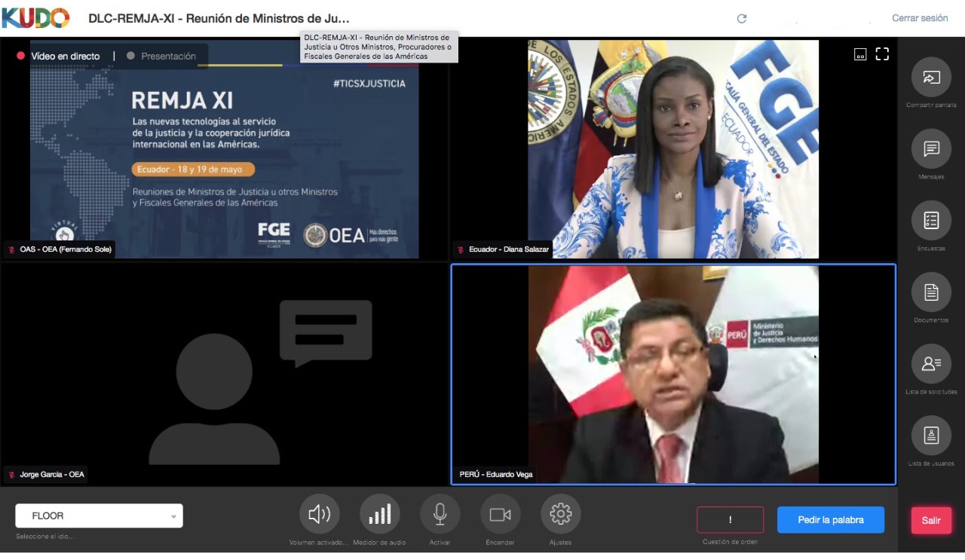Click muted mic icon beside Ecuador - Diana Salazar
The width and height of the screenshot is (965, 560).
[460, 249]
